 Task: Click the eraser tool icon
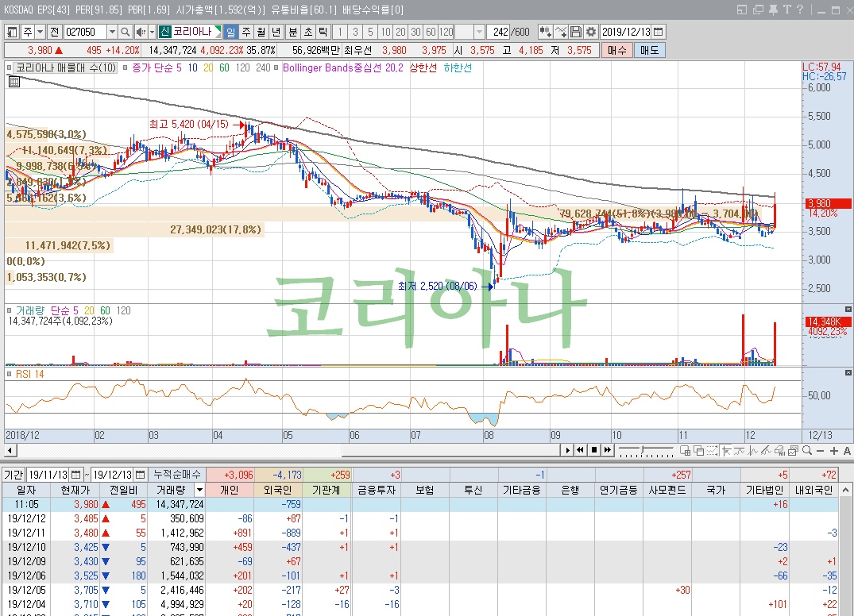coord(780,450)
